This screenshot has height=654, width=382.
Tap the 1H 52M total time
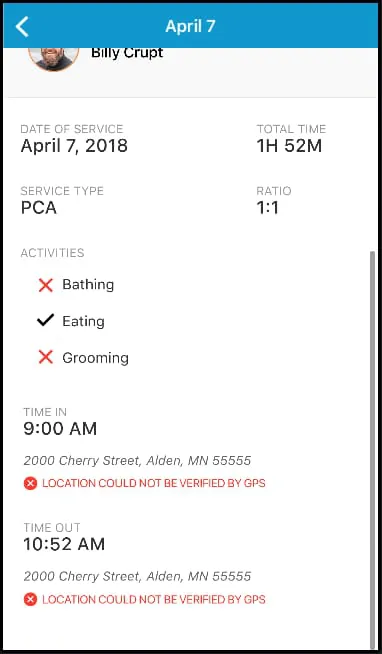pyautogui.click(x=289, y=146)
